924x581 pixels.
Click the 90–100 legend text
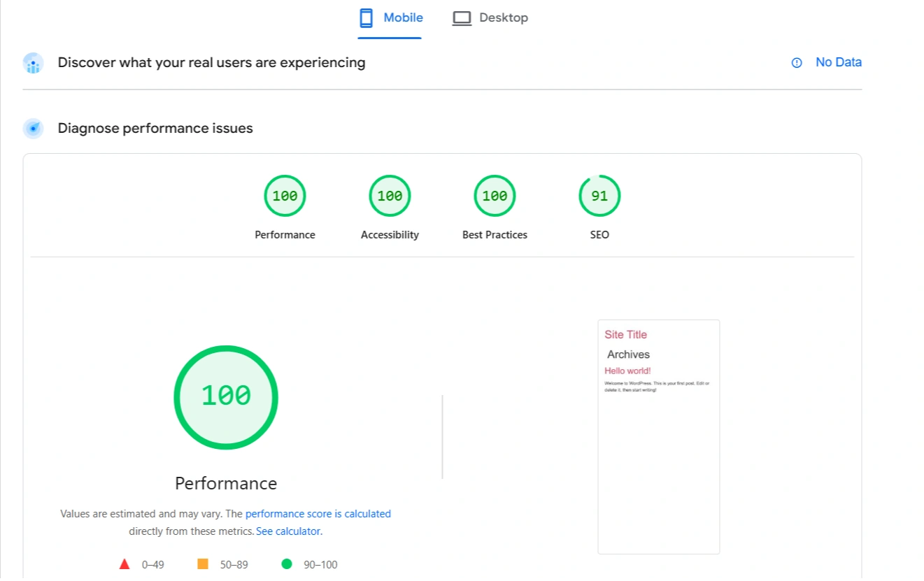coord(320,564)
